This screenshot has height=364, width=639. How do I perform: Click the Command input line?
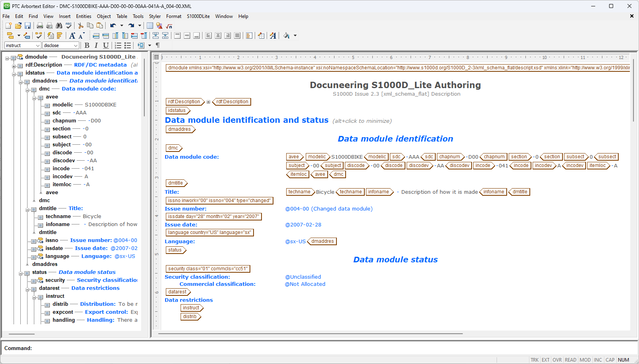click(x=319, y=348)
